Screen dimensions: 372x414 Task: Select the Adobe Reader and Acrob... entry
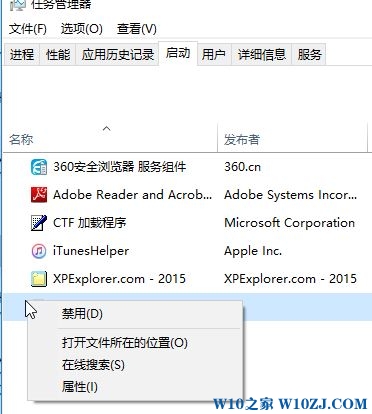tap(132, 195)
